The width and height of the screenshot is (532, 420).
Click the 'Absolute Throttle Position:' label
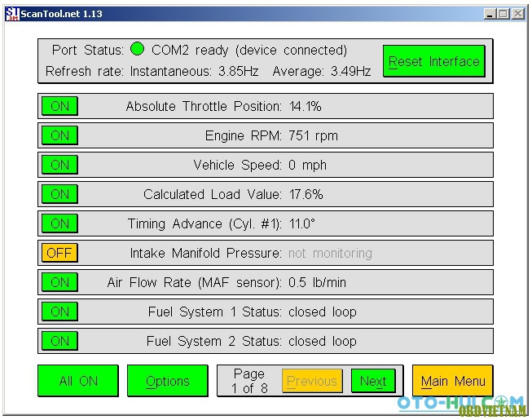tap(204, 106)
